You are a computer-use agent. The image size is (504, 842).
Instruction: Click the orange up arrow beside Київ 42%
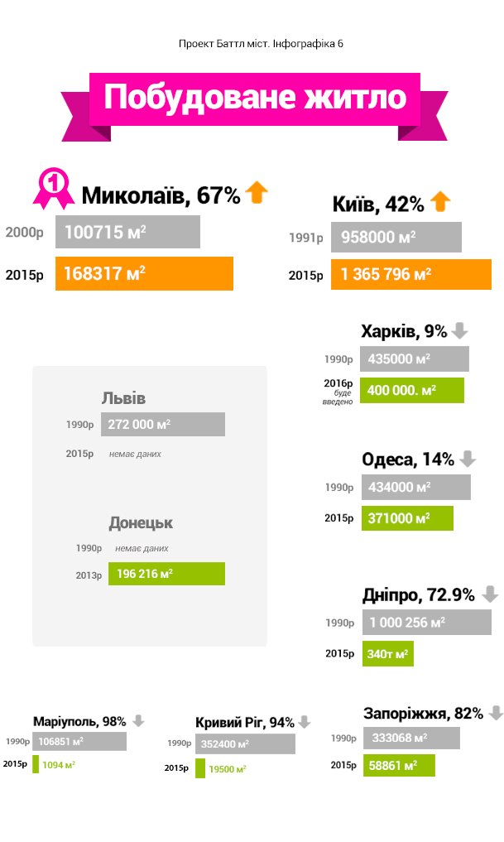(x=440, y=201)
